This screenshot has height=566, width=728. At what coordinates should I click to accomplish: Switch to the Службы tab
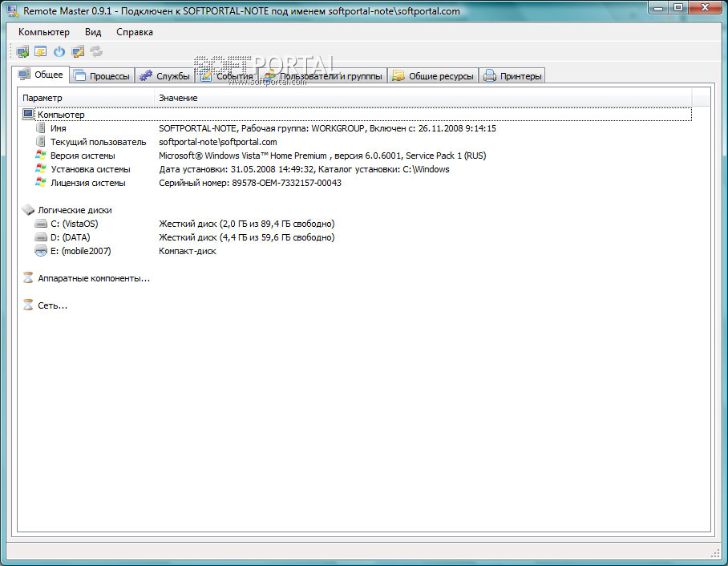(x=165, y=75)
